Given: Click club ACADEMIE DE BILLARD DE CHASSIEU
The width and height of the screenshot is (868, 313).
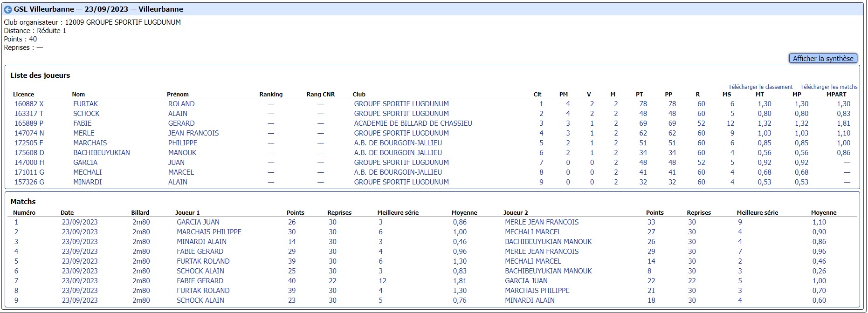Looking at the screenshot, I should pyautogui.click(x=413, y=123).
